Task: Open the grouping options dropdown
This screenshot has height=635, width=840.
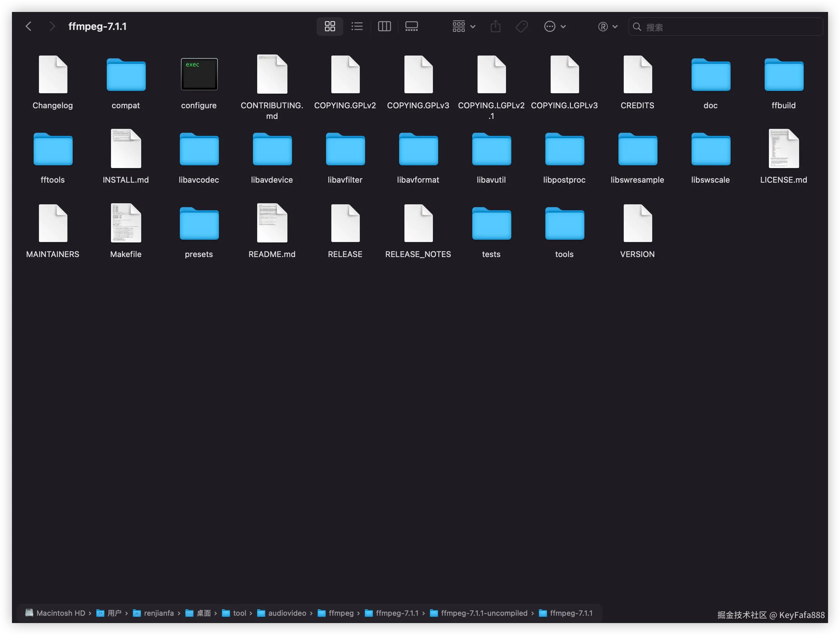Action: tap(463, 26)
